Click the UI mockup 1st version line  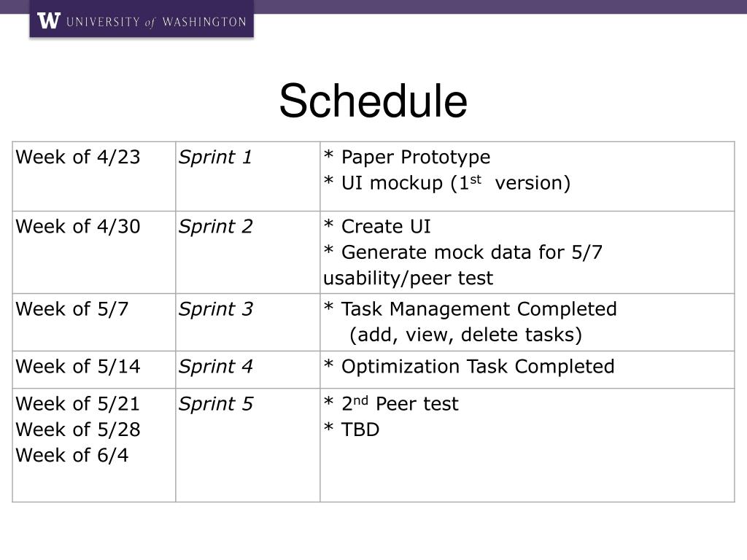click(x=446, y=183)
